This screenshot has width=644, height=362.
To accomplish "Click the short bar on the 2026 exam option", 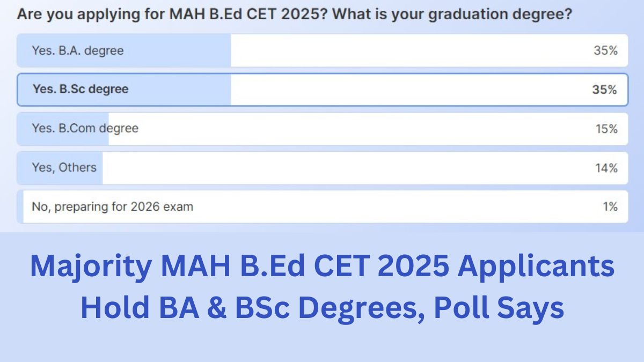I will 22,206.
